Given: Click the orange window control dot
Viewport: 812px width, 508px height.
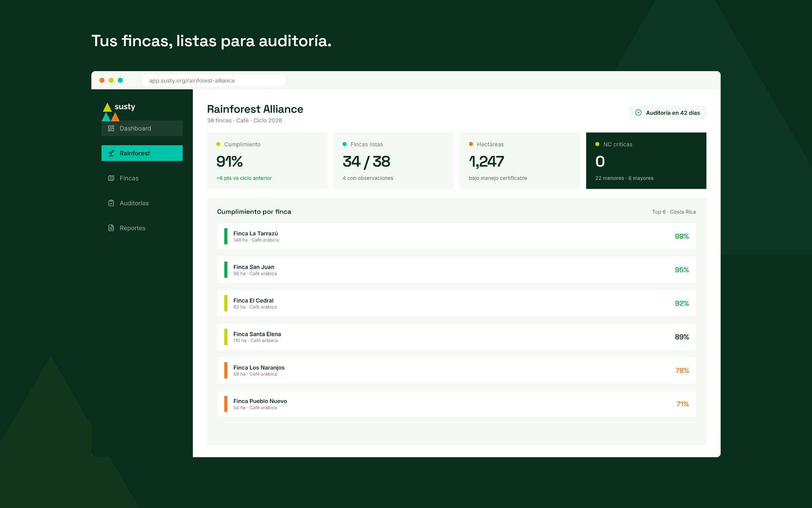Looking at the screenshot, I should point(102,80).
